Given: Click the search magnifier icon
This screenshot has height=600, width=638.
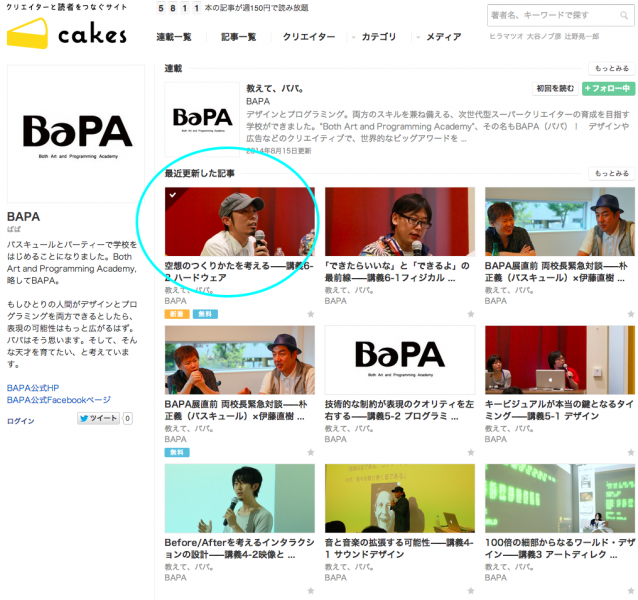Looking at the screenshot, I should point(623,15).
